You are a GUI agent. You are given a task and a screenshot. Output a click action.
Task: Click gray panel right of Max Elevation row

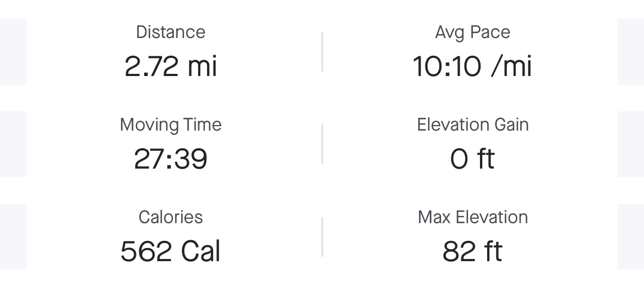631,237
